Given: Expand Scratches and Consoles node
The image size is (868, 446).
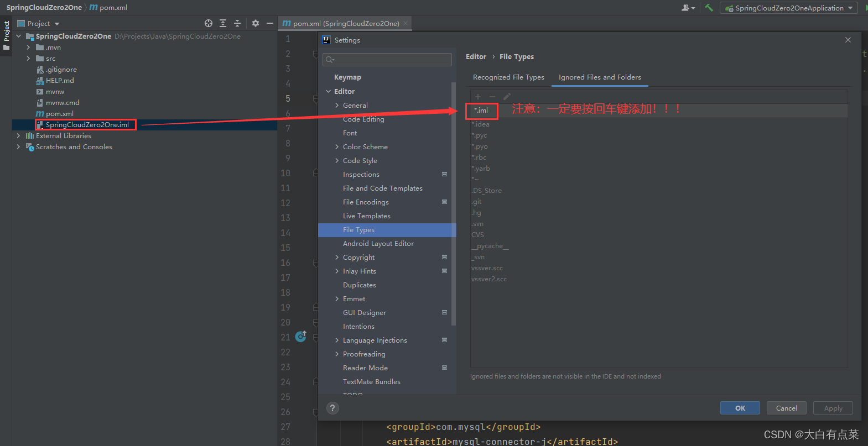Looking at the screenshot, I should click(19, 147).
